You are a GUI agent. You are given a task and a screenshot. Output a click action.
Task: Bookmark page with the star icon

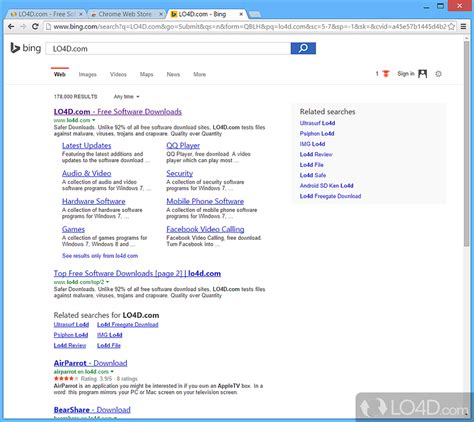(451, 27)
